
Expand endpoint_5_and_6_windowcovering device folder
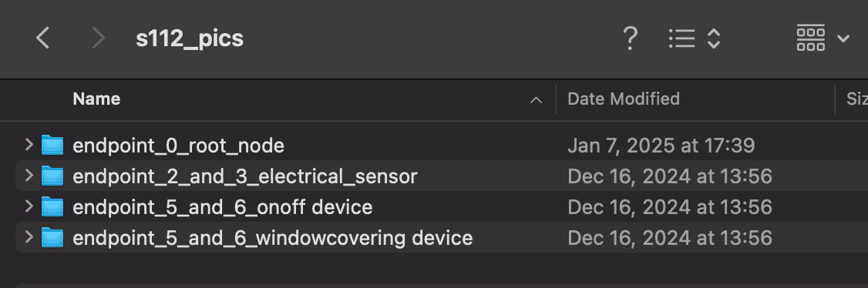(29, 238)
